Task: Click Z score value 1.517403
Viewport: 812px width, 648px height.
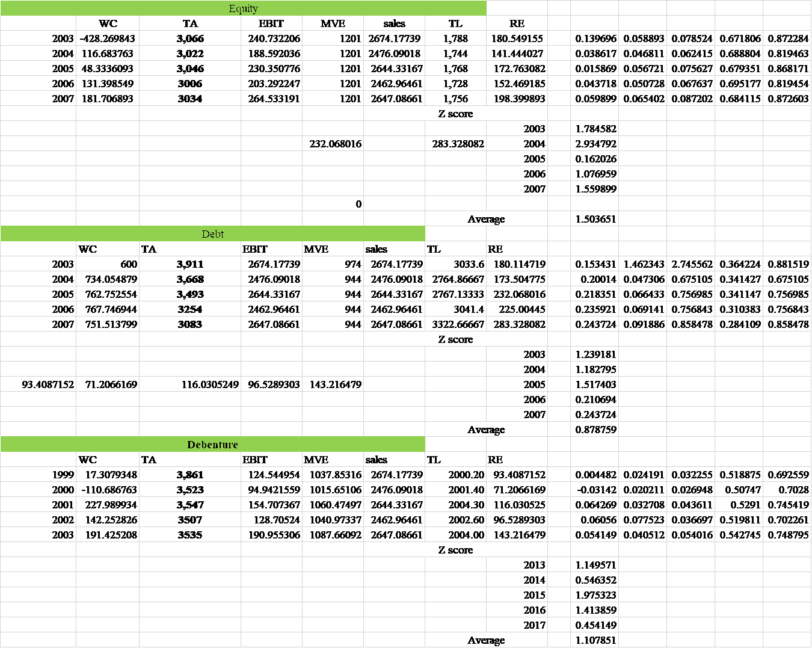Action: (x=594, y=384)
